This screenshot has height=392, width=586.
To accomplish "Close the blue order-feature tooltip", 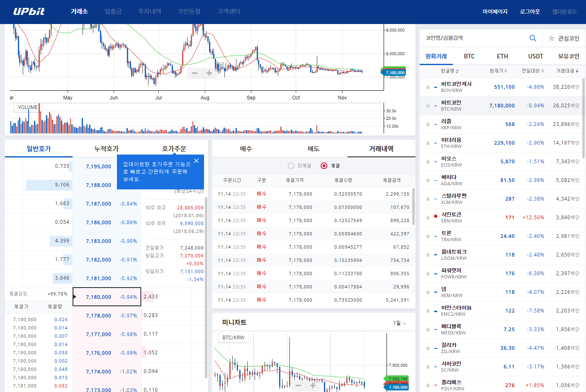I will (x=196, y=161).
